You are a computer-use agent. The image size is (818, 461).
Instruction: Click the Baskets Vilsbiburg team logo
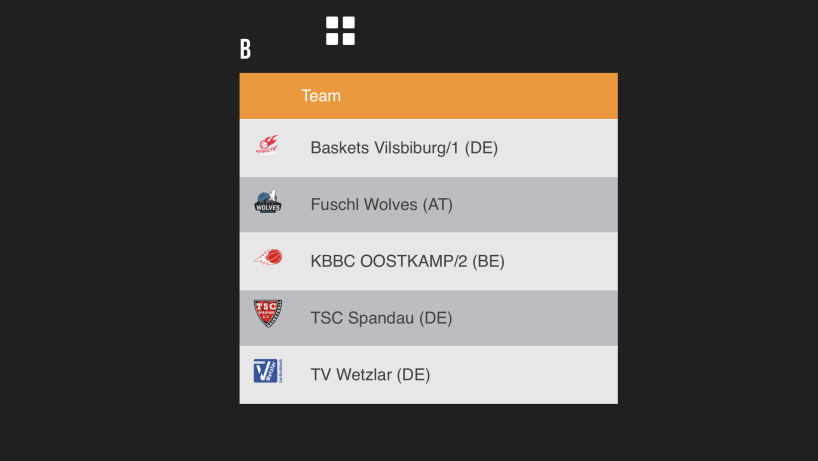pyautogui.click(x=268, y=144)
